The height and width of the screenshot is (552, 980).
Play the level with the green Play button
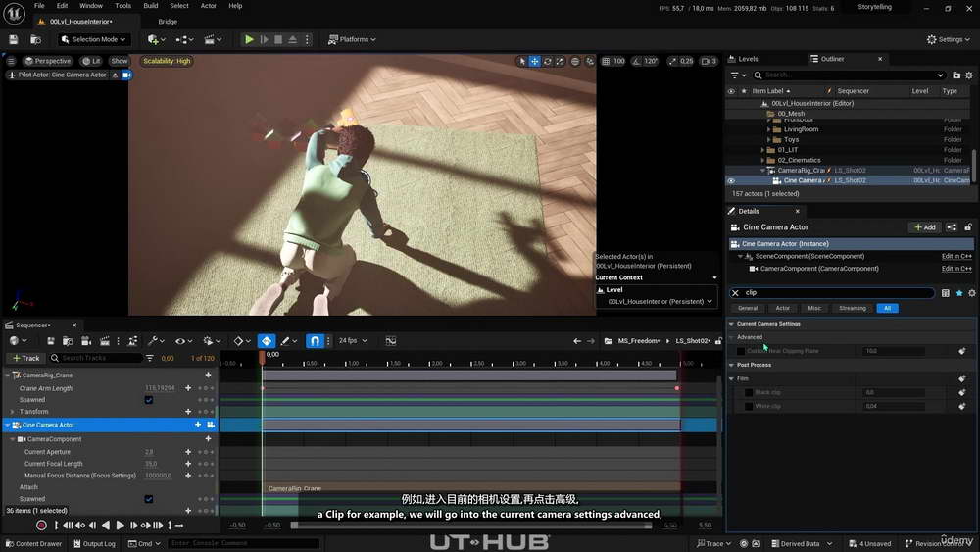pyautogui.click(x=249, y=39)
